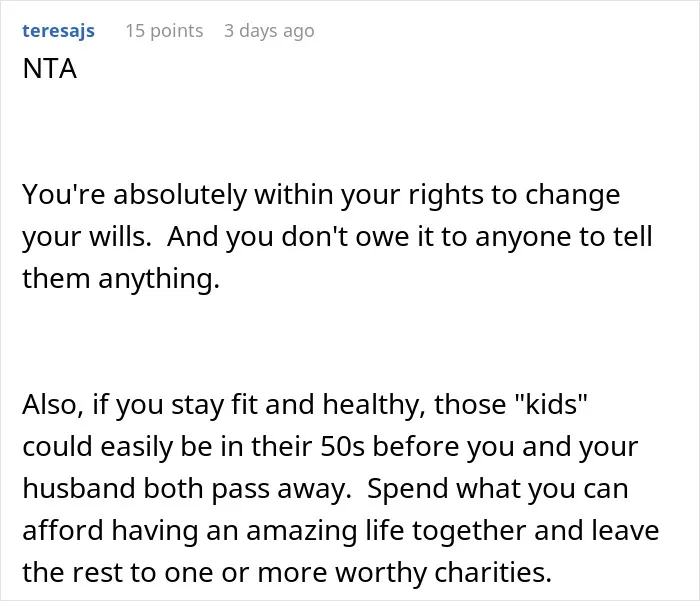
Task: Click the word "charities." at the end
Action: 493,572
